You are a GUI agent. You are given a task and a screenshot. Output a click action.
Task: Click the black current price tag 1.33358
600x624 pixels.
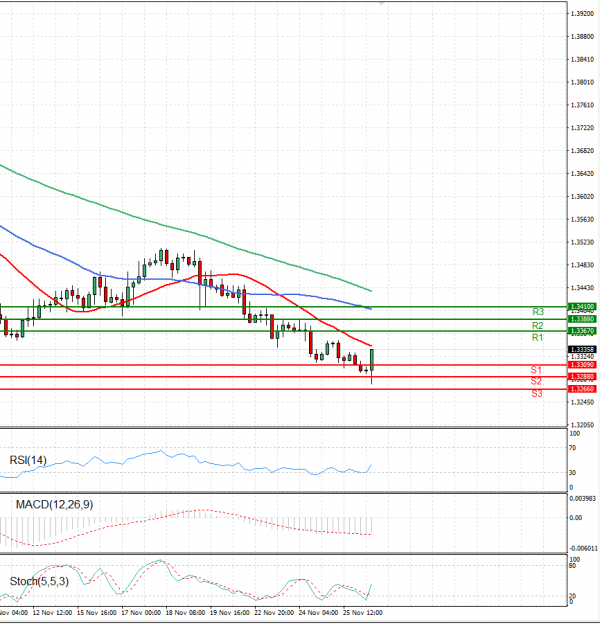tap(582, 349)
